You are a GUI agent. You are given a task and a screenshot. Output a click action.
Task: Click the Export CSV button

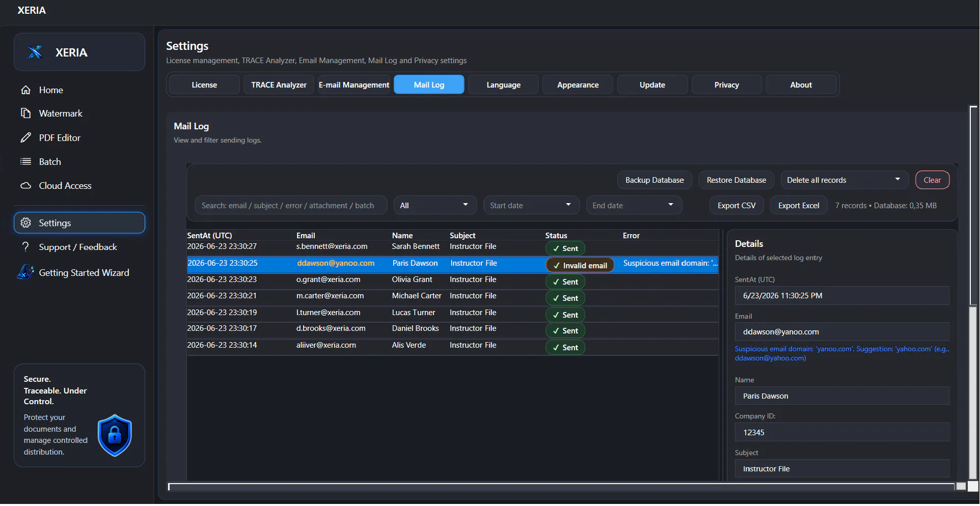click(737, 205)
